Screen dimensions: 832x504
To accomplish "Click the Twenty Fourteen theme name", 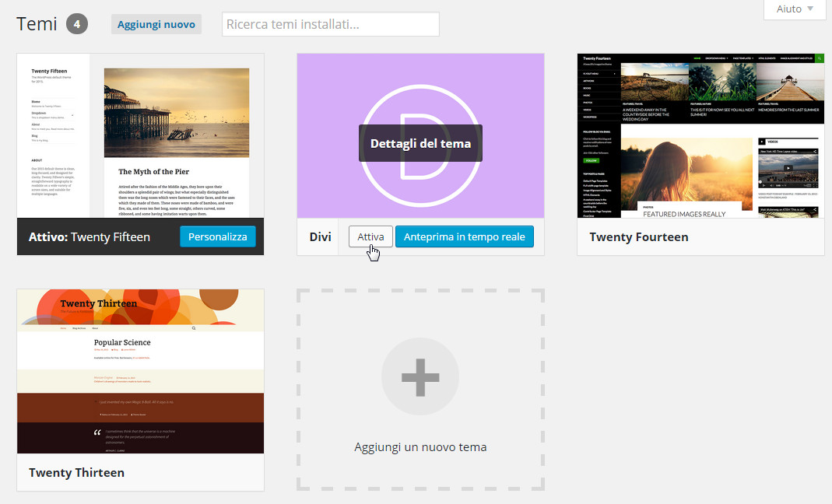I will point(639,237).
